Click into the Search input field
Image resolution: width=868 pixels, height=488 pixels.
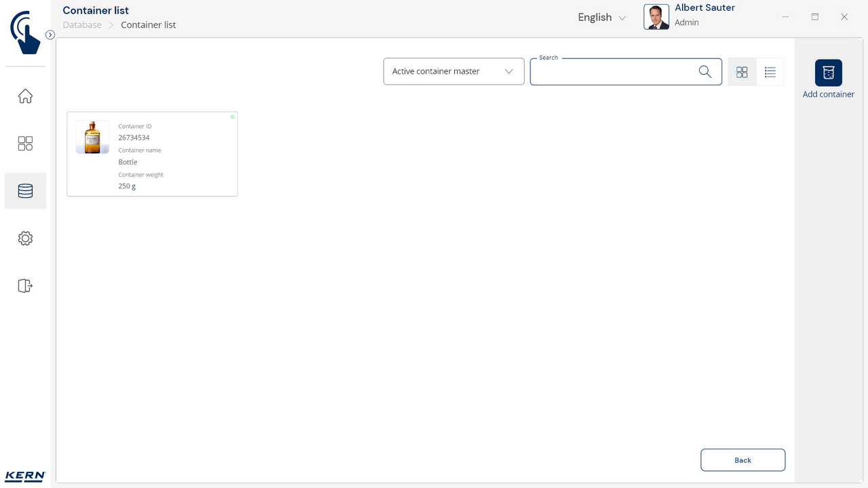(614, 72)
